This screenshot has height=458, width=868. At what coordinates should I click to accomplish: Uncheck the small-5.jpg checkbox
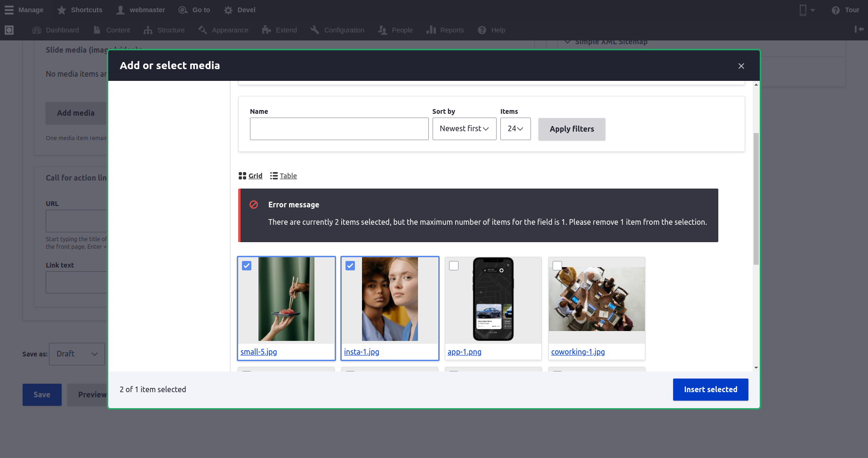247,266
